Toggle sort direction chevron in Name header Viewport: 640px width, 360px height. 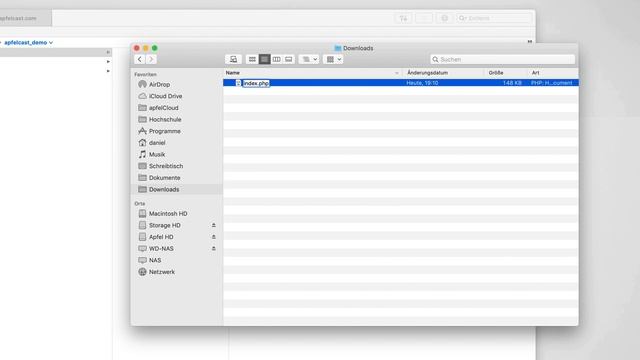[x=397, y=73]
